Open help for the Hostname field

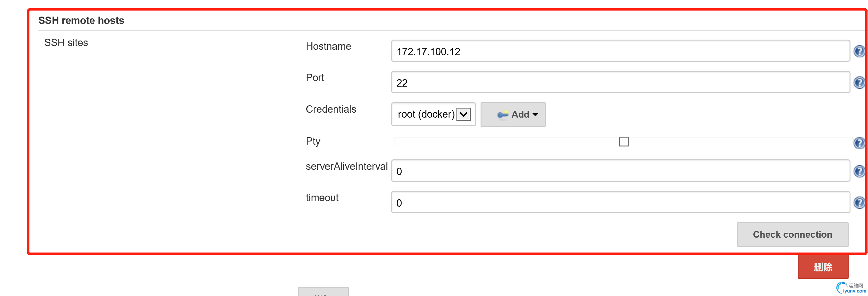(x=859, y=51)
